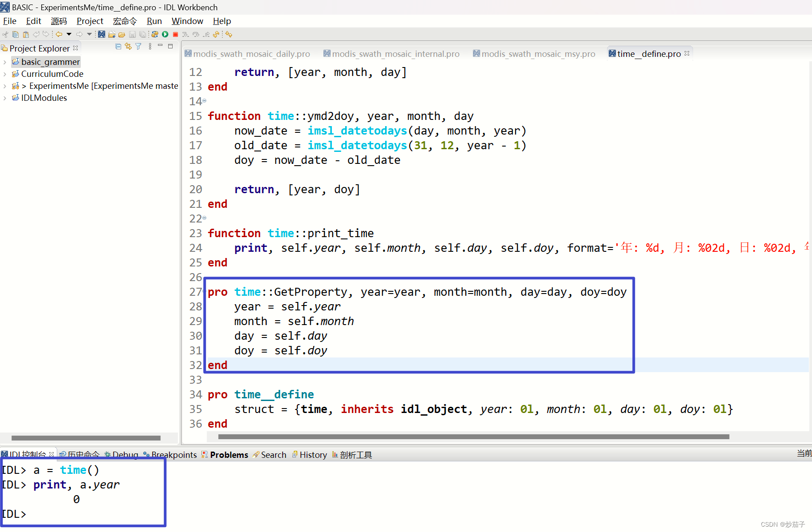Open the 历史命令 tab
This screenshot has width=812, height=532.
pos(79,455)
